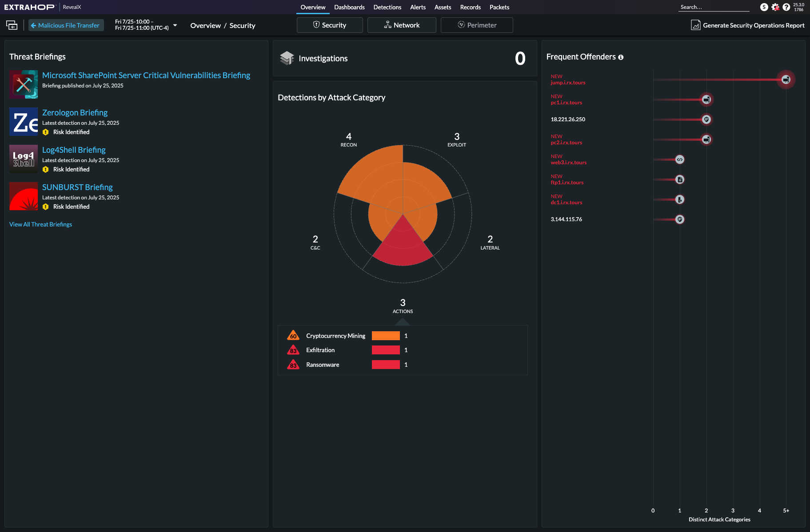This screenshot has height=532, width=810.
Task: Click the user profile icon in the header
Action: [764, 7]
